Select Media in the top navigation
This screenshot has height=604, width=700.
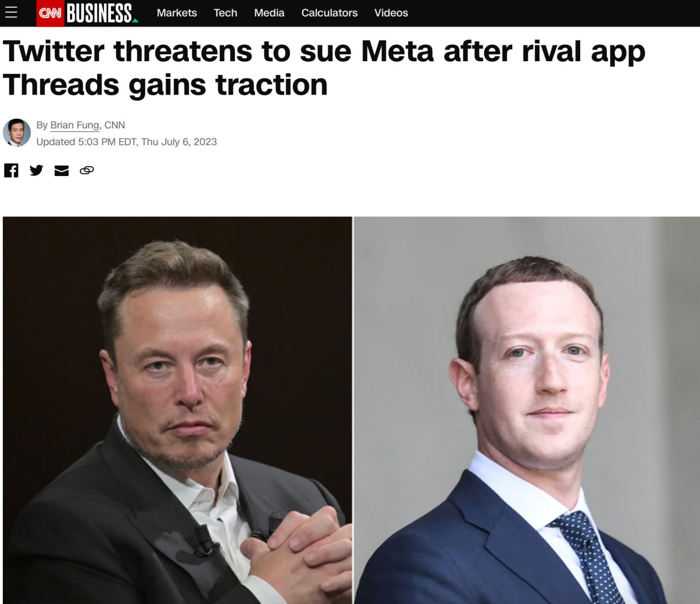[x=269, y=13]
